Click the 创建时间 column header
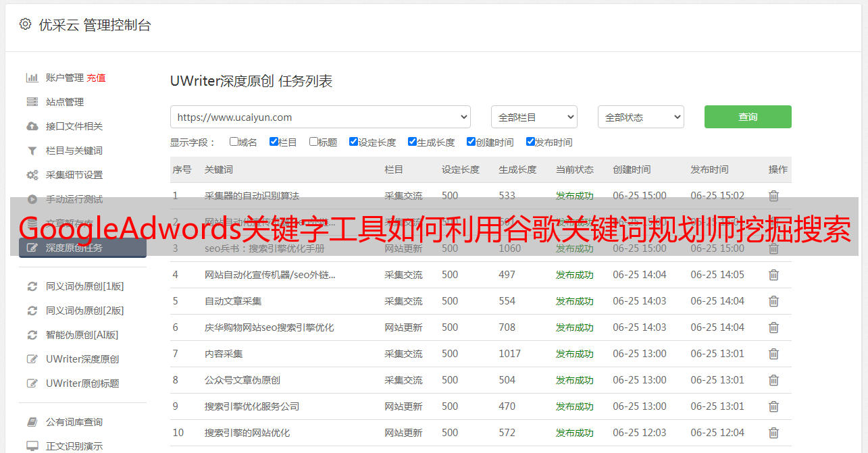 [x=632, y=169]
